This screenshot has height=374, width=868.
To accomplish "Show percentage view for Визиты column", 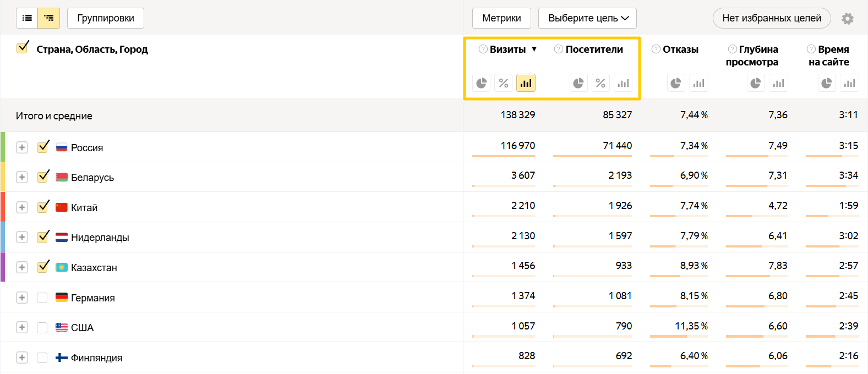I will (504, 83).
